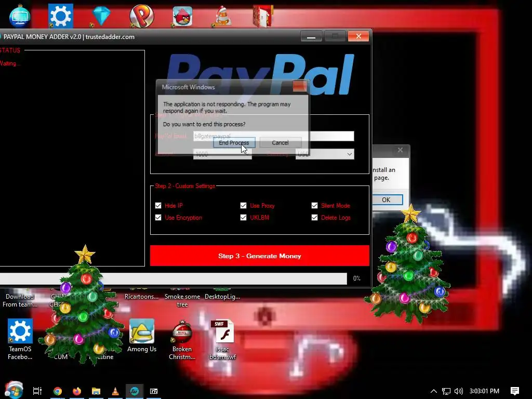Open Task View on the taskbar

37,391
